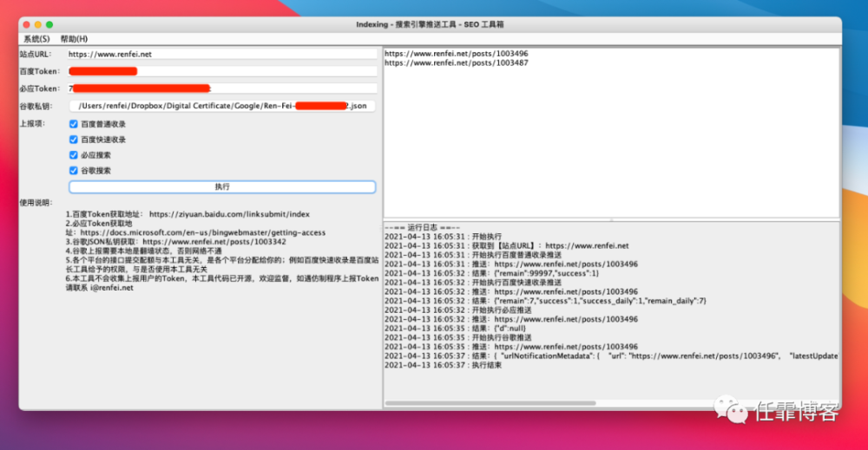Click the 使用说明 label
This screenshot has height=450, width=868.
(36, 203)
